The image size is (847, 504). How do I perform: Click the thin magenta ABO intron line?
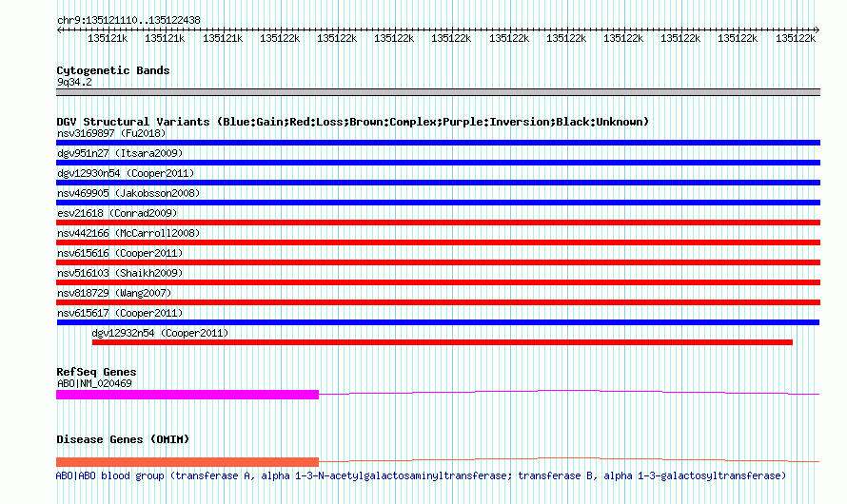[569, 392]
